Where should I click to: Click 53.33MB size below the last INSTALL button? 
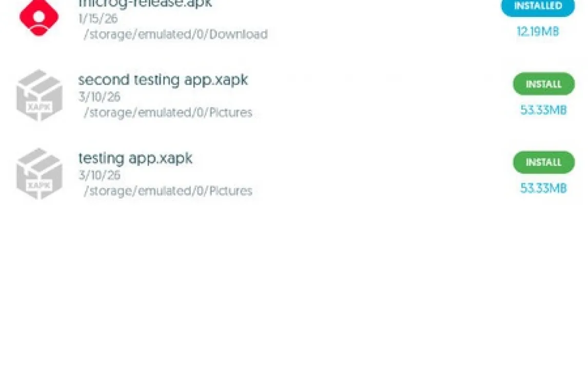tap(543, 188)
